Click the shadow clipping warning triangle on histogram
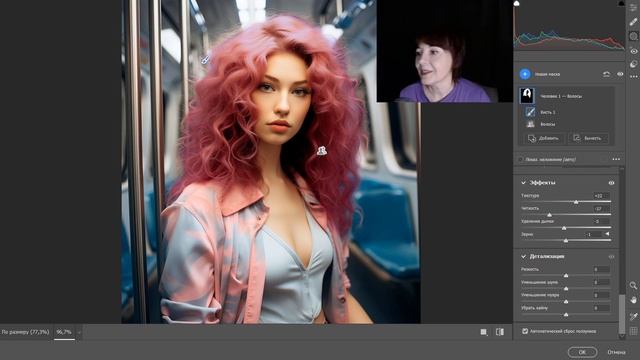 (516, 3)
